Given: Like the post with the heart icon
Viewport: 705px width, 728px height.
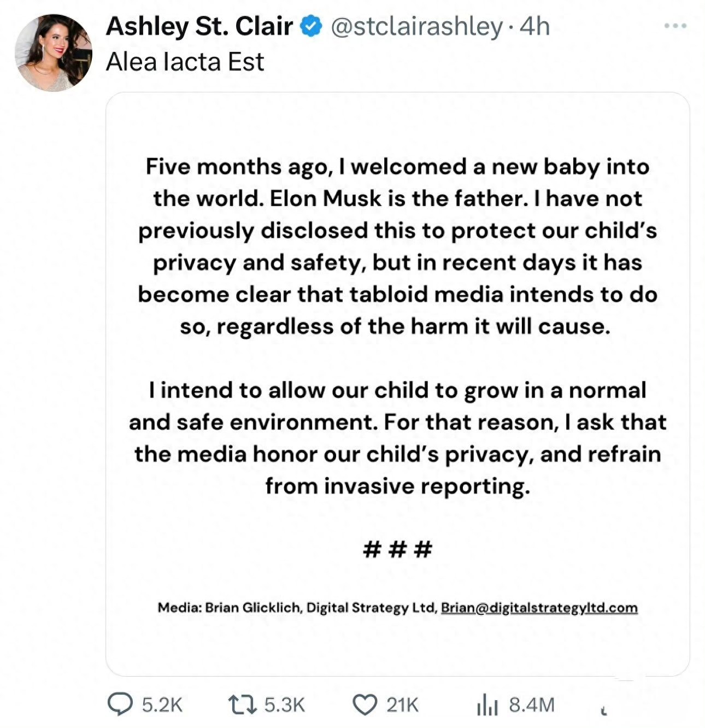Looking at the screenshot, I should coord(366,704).
